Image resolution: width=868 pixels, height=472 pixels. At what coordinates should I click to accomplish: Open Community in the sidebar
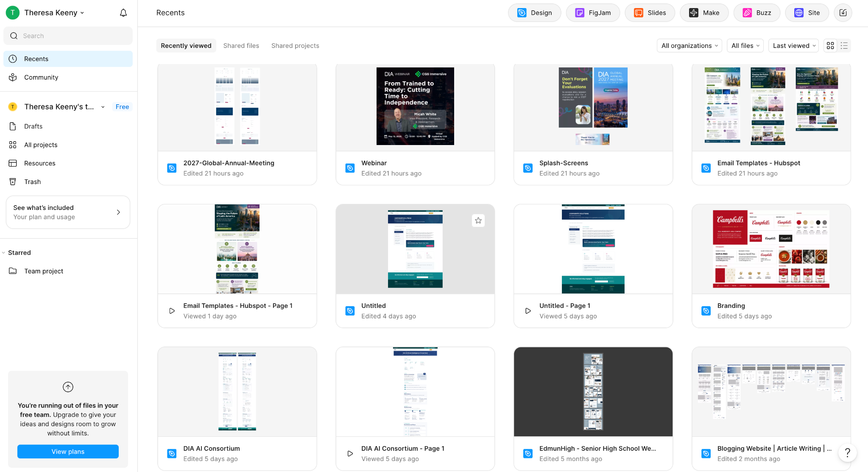68,77
